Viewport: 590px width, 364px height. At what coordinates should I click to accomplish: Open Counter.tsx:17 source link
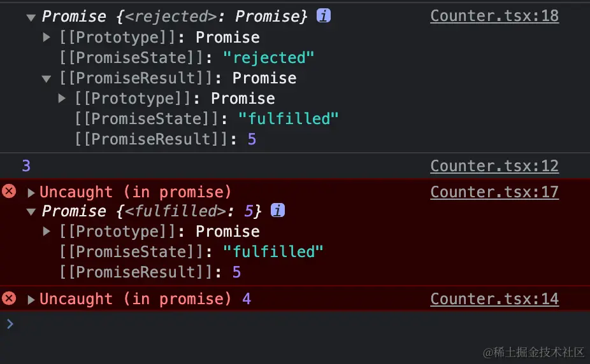pos(494,192)
